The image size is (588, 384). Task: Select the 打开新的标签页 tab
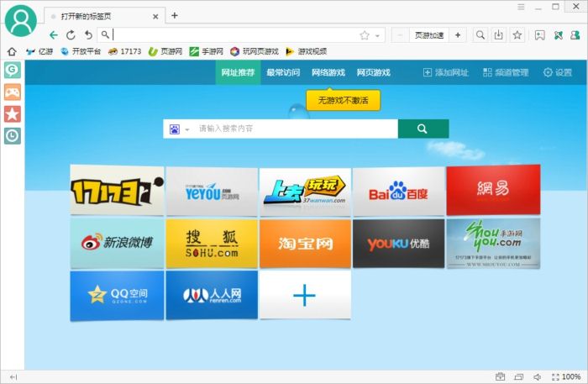coord(104,17)
